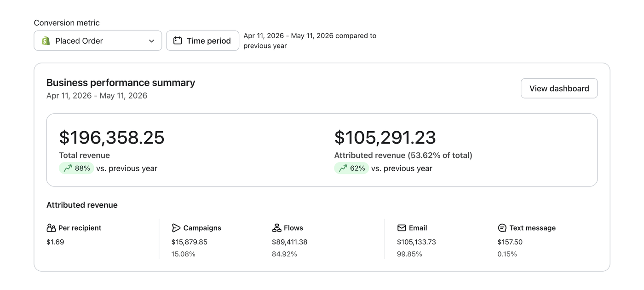Click the Conversion metric label

67,23
